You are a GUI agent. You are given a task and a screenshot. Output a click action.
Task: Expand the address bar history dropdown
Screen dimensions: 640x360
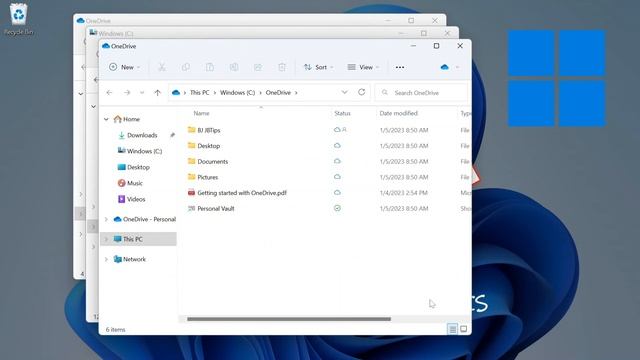(344, 92)
